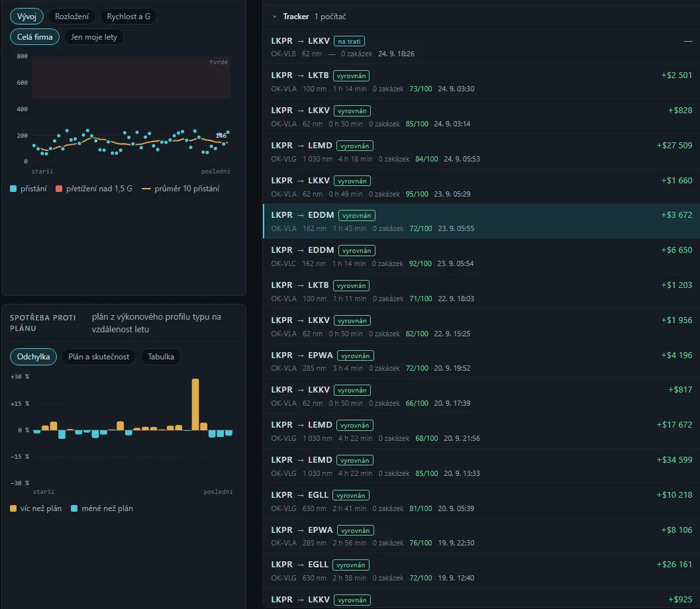Open the LKPR → EDDM flight of OK-VLC

click(x=481, y=257)
